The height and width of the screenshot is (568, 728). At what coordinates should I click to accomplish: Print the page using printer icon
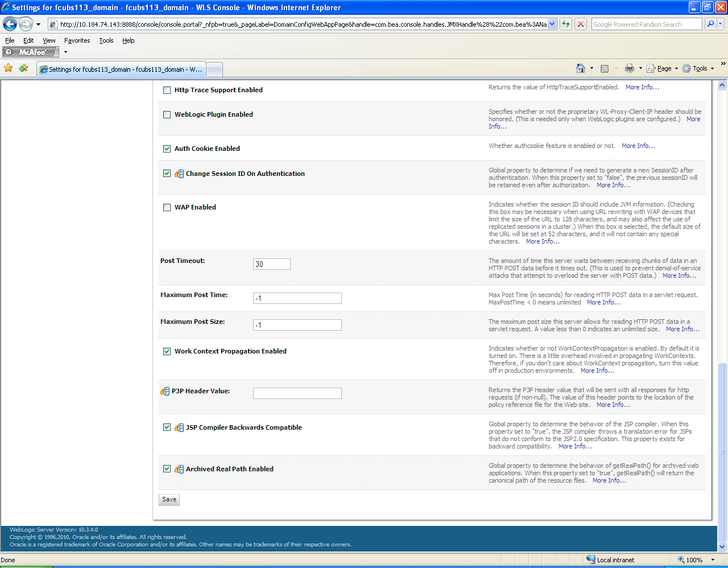coord(629,68)
